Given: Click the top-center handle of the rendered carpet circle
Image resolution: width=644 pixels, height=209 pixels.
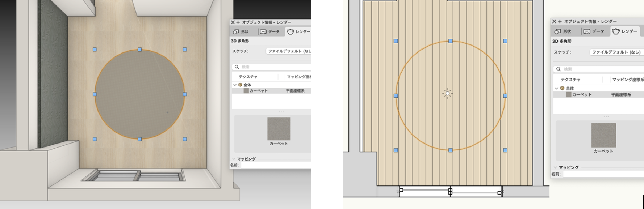Looking at the screenshot, I should [140, 50].
